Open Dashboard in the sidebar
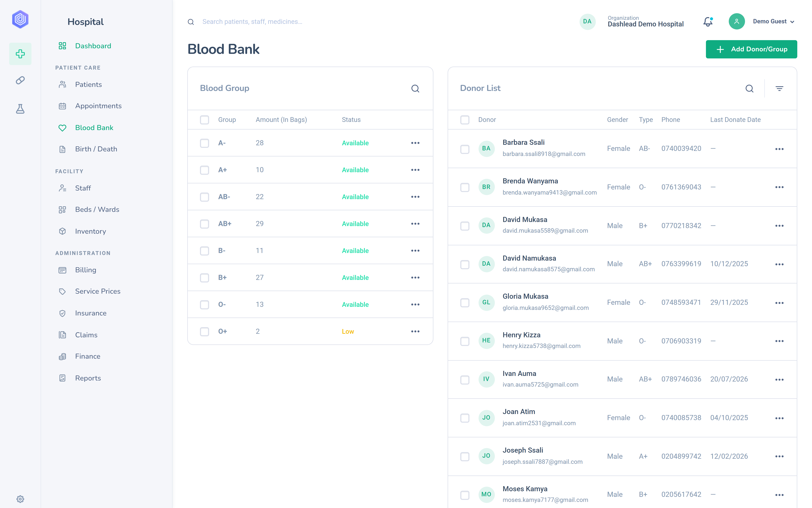Image resolution: width=812 pixels, height=508 pixels. [93, 46]
